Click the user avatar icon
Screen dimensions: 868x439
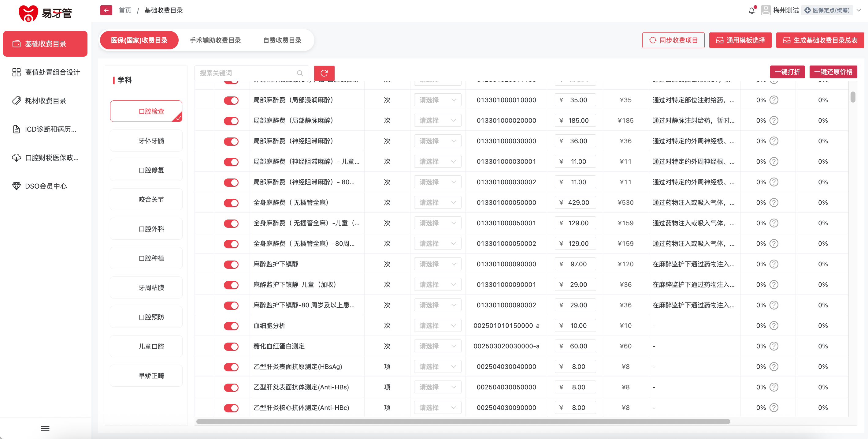click(x=766, y=10)
